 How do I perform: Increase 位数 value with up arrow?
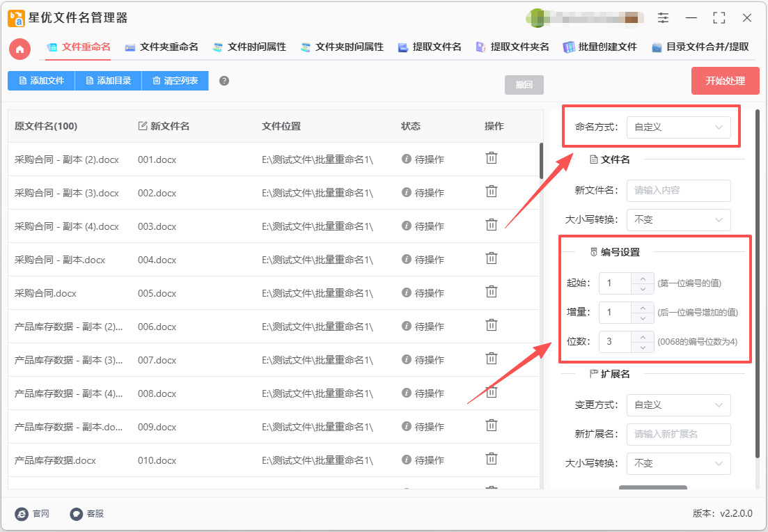(643, 336)
